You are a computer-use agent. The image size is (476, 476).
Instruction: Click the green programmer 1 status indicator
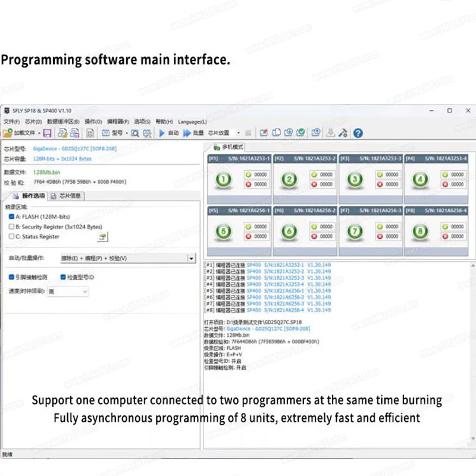click(x=224, y=180)
